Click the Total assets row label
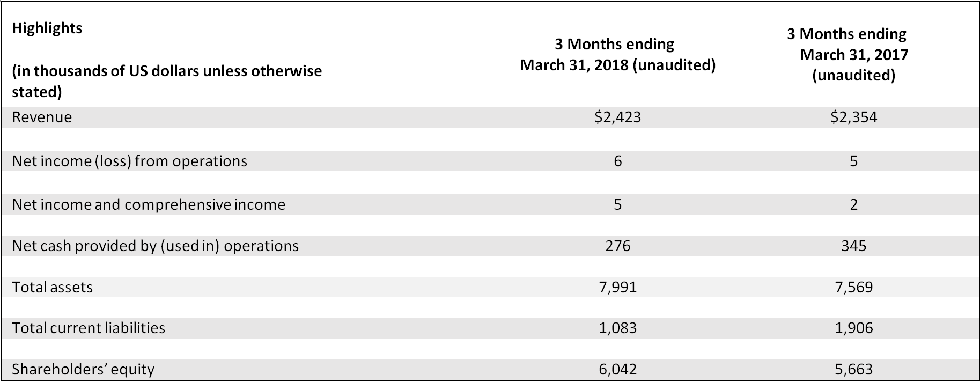Screen dimensions: 980x382 click(x=52, y=288)
